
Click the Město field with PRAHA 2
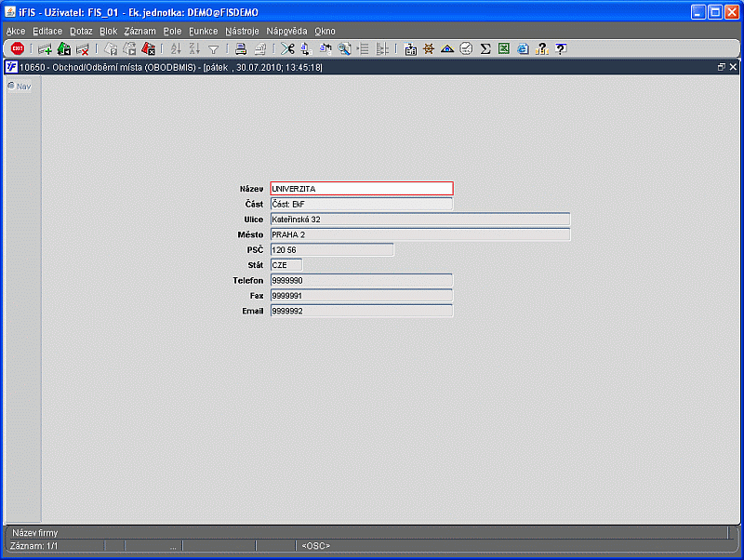420,234
